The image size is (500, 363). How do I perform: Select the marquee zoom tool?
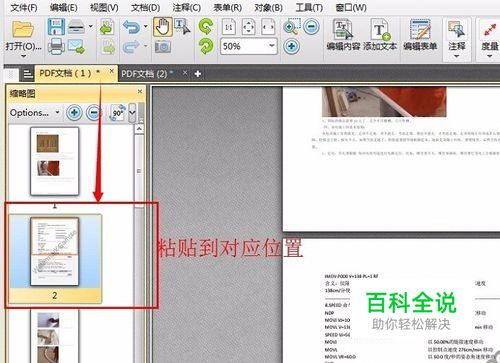point(291,27)
